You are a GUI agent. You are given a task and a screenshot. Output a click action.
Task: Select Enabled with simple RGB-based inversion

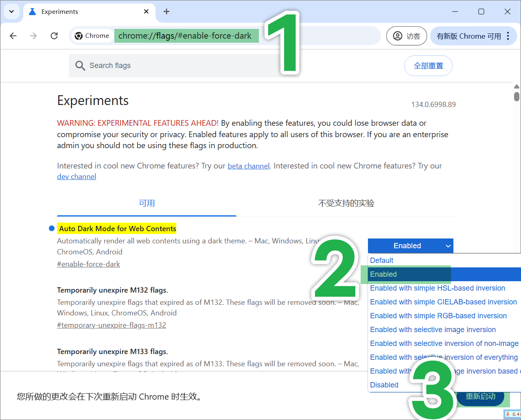pos(444,316)
